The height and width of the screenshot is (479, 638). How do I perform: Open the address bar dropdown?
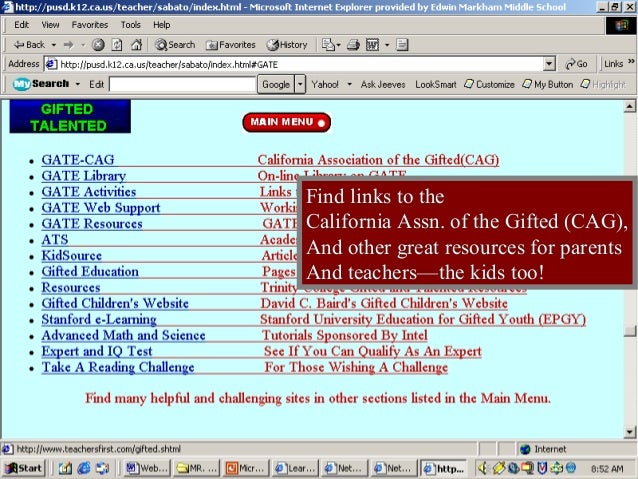549,64
